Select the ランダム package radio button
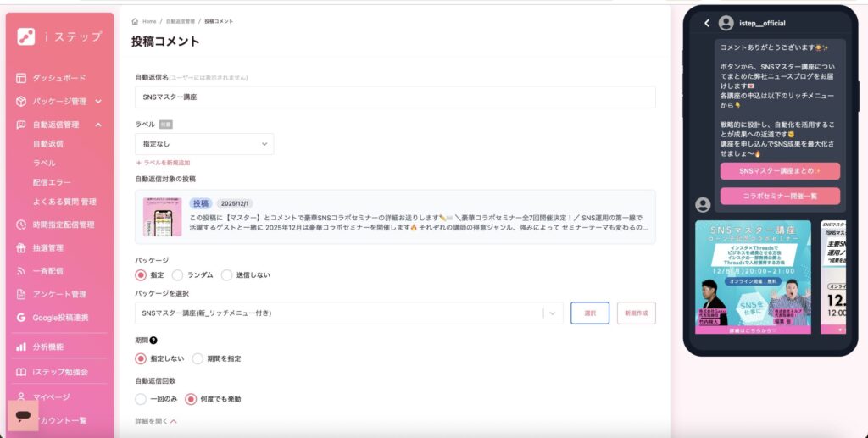 (178, 274)
